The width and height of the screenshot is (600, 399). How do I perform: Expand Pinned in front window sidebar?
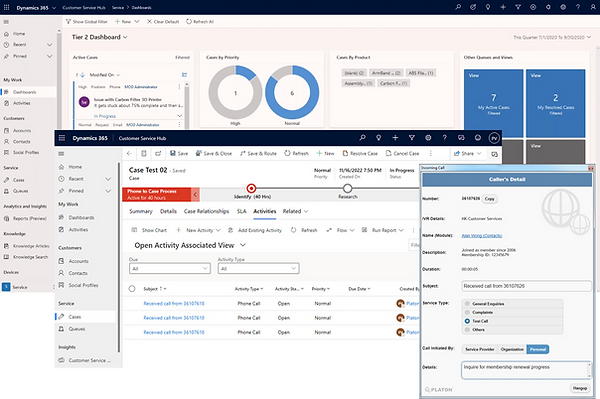click(x=108, y=191)
